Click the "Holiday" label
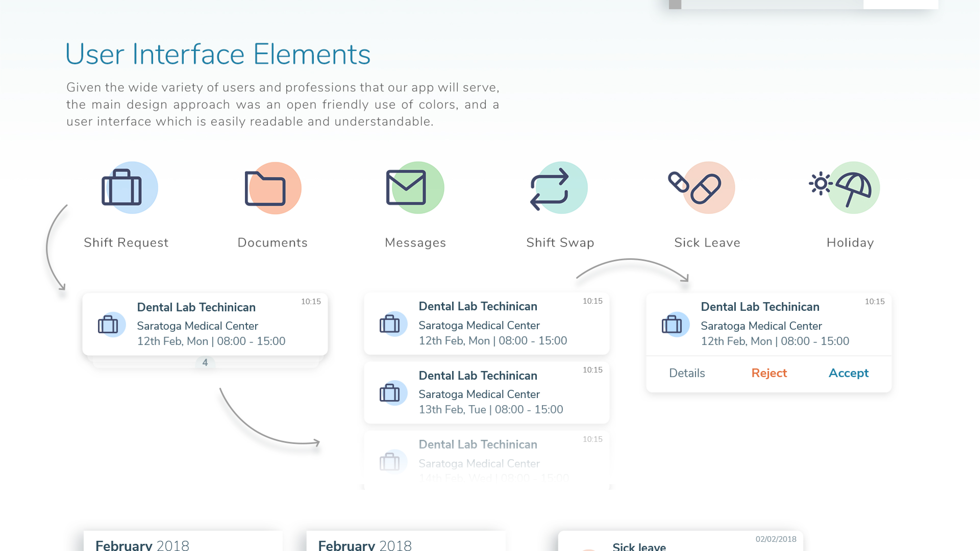The width and height of the screenshot is (980, 551). pos(850,242)
